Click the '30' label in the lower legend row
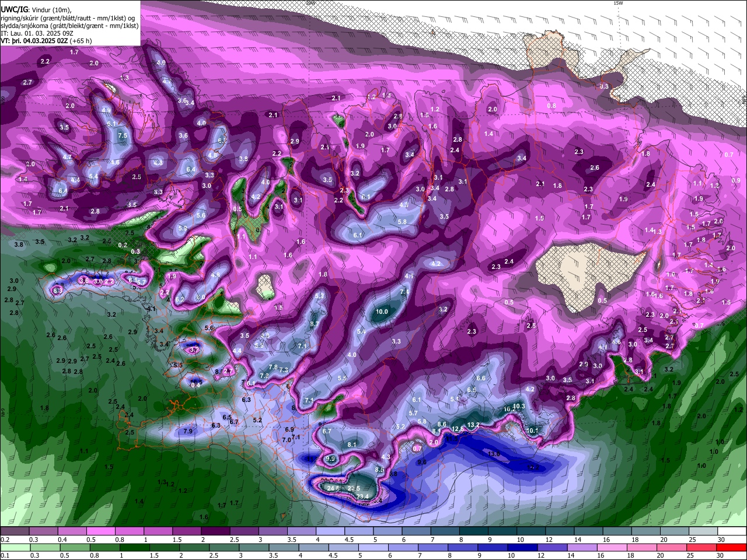747x560 pixels. click(x=721, y=555)
